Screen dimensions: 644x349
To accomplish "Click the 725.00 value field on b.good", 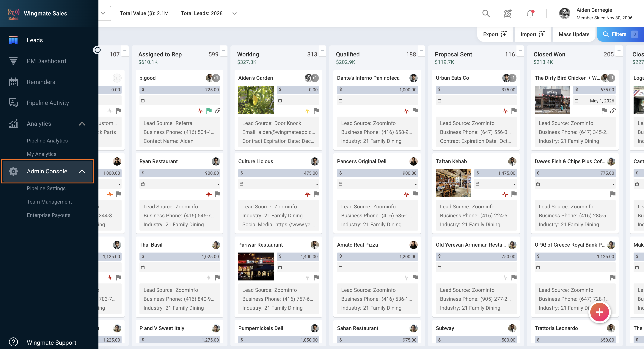I will [180, 90].
